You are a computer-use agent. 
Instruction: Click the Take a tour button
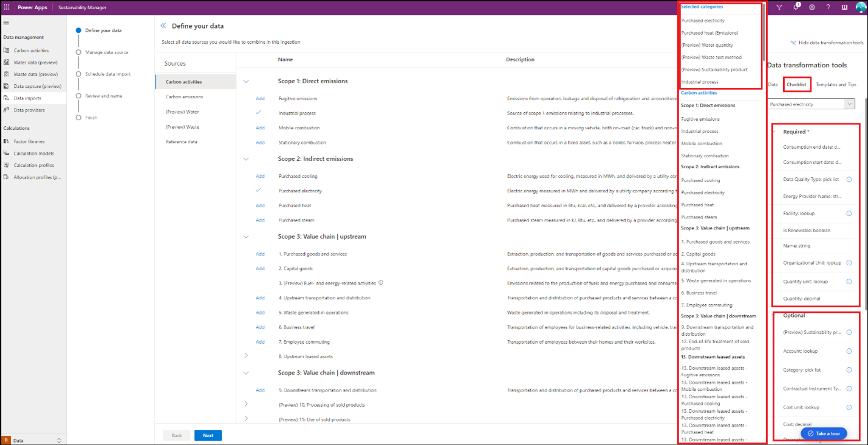[x=824, y=433]
